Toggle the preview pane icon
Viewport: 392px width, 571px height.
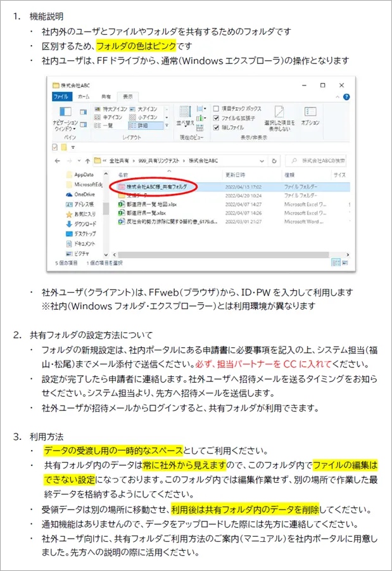pos(84,112)
